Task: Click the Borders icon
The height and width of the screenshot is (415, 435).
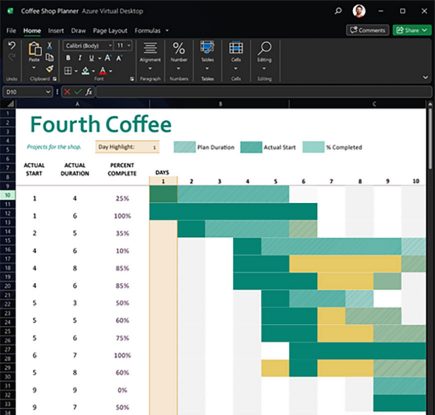Action: (x=68, y=71)
